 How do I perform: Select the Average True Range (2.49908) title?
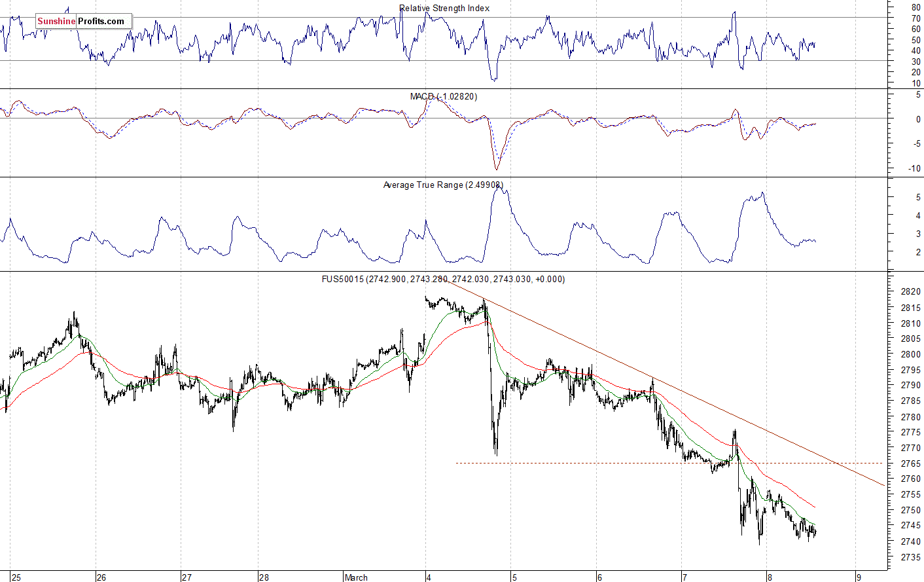click(x=443, y=185)
